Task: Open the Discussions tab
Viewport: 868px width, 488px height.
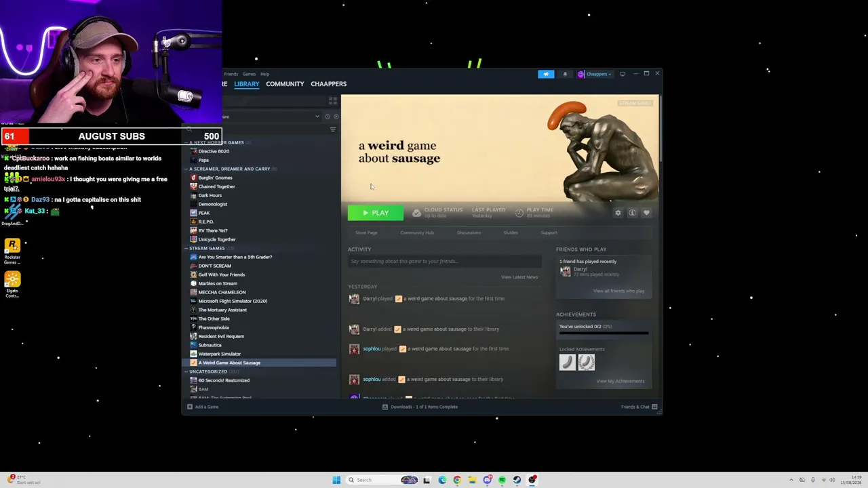Action: pyautogui.click(x=469, y=232)
